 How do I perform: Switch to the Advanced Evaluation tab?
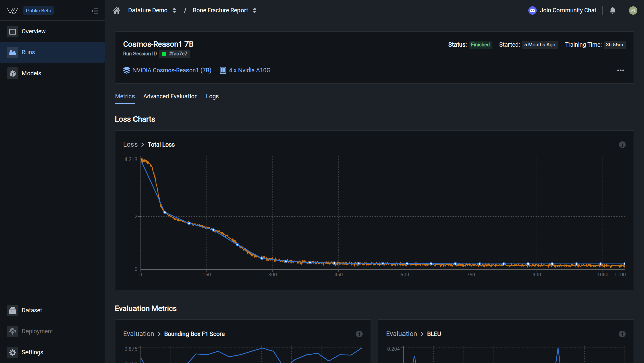[170, 96]
